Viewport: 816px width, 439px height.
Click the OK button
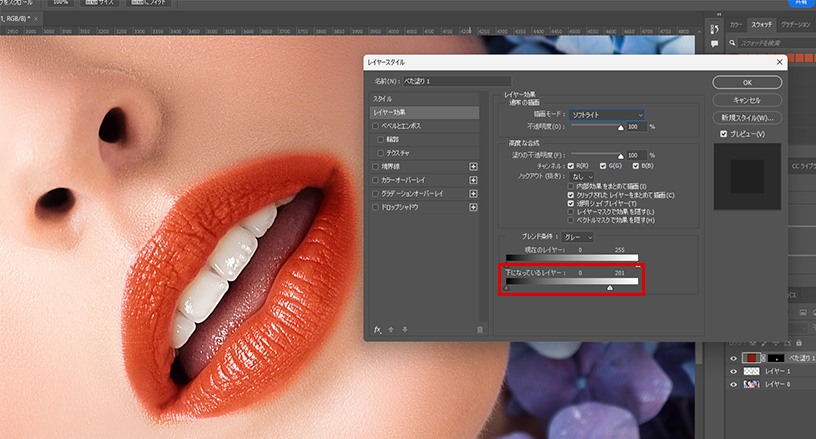[x=746, y=82]
